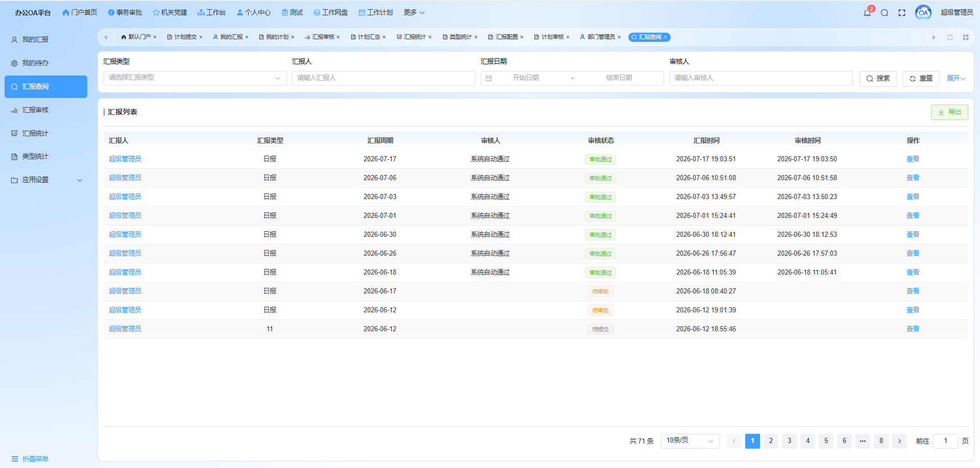This screenshot has height=468, width=980.
Task: Open 超级管理员 link in 2026-07-06 row
Action: [125, 178]
